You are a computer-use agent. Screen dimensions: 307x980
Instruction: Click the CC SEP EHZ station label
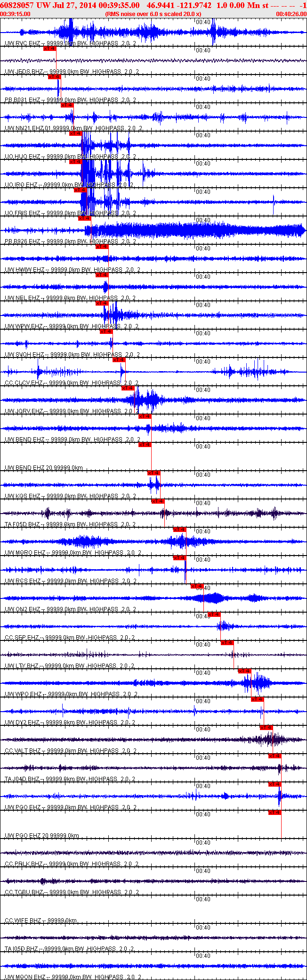coord(70,638)
